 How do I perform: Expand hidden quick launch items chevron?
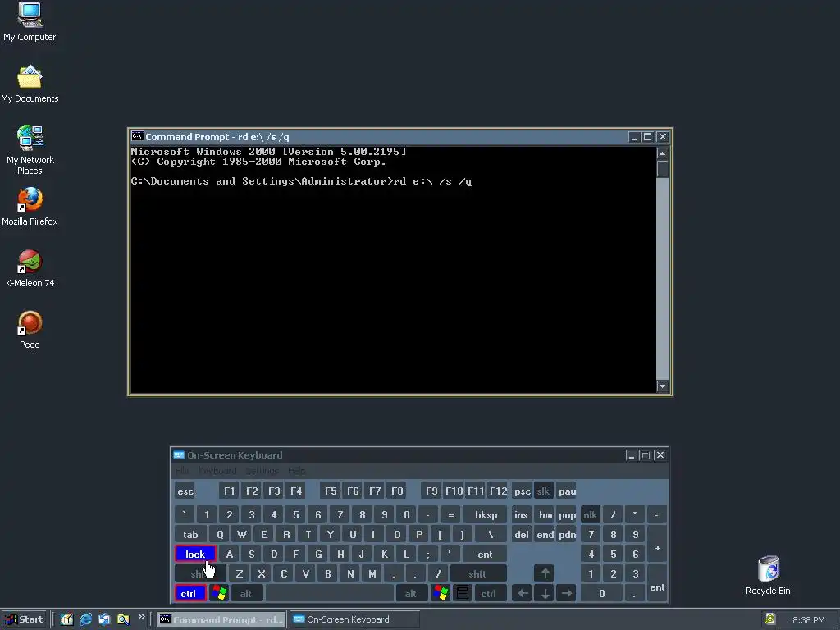[141, 617]
